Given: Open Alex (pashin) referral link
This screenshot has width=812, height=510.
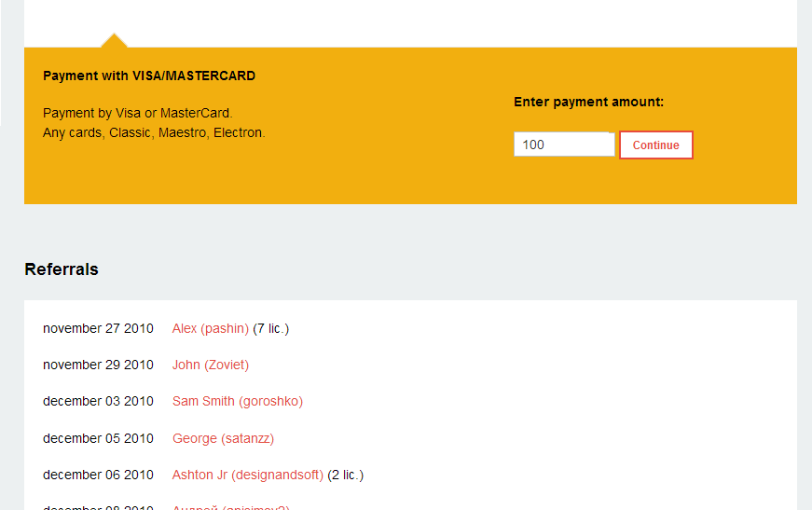Looking at the screenshot, I should click(211, 329).
